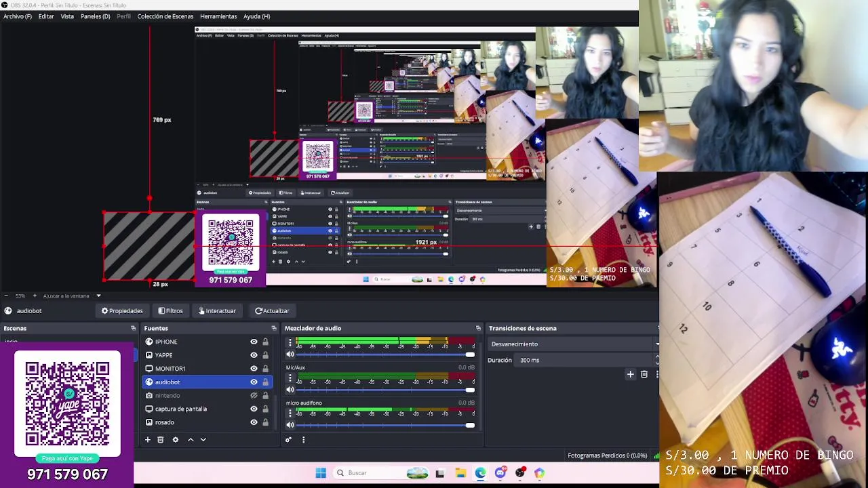Screen dimensions: 868x488
Task: Click the IPHONE source type icon
Action: tap(149, 342)
